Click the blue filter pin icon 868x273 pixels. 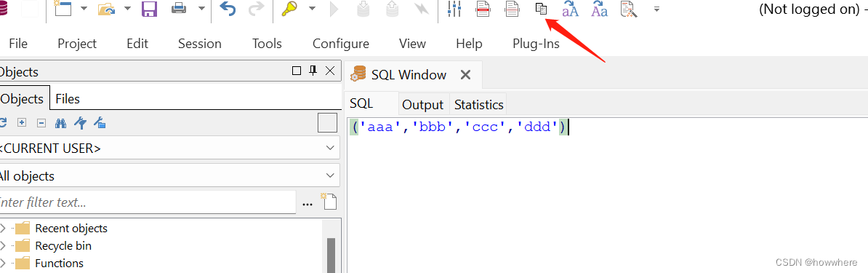[x=81, y=122]
